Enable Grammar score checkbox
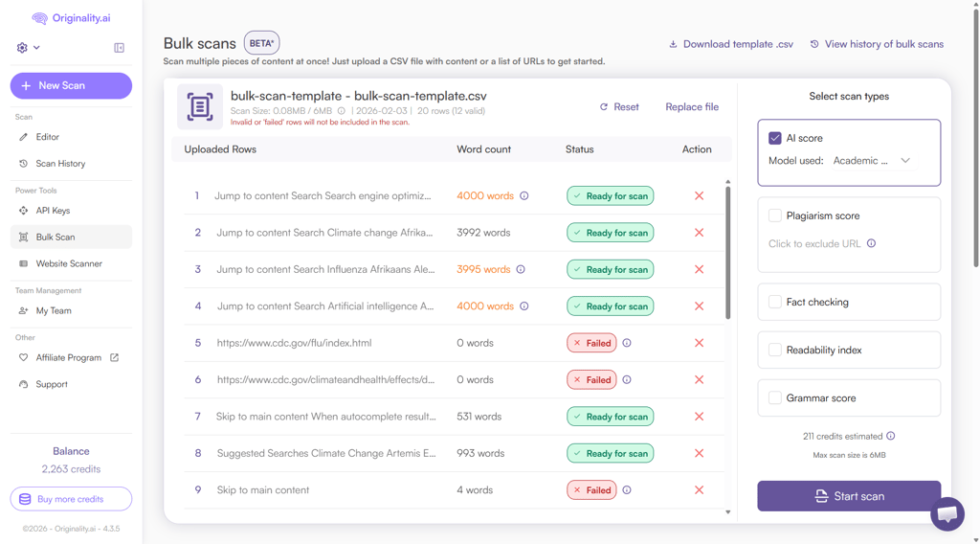The height and width of the screenshot is (544, 980). pos(775,398)
